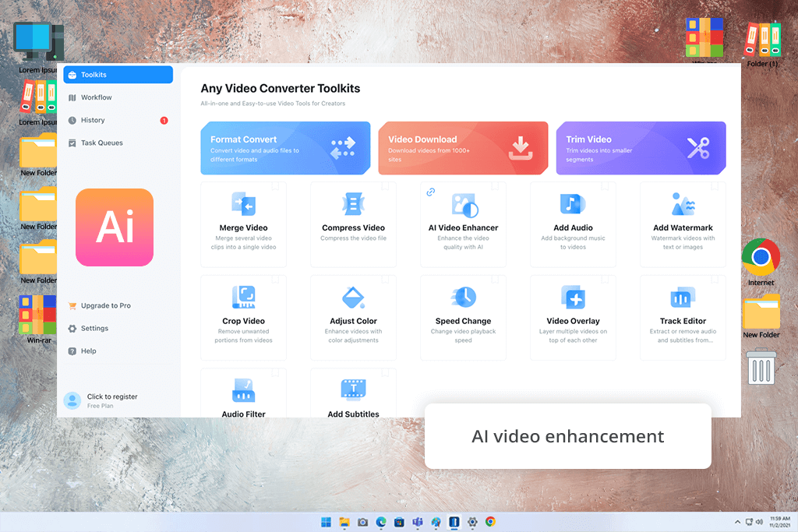Click the Click to register account entry
This screenshot has width=798, height=532.
pos(101,400)
